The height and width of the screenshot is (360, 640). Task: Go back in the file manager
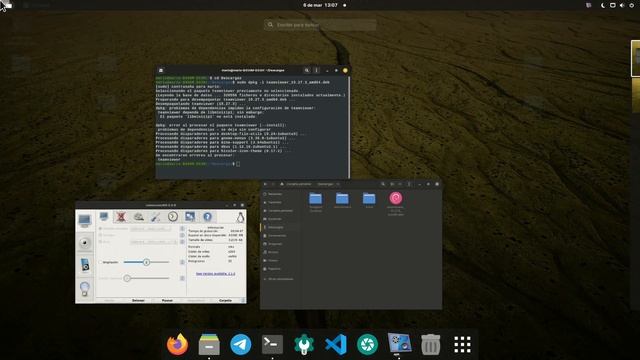click(x=265, y=184)
